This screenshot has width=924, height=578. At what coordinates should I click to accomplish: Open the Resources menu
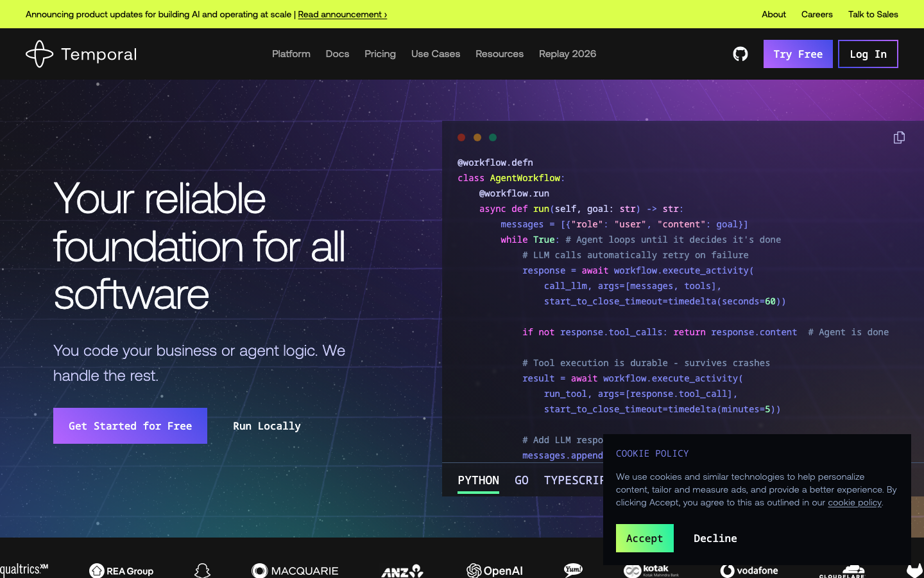[x=499, y=54]
